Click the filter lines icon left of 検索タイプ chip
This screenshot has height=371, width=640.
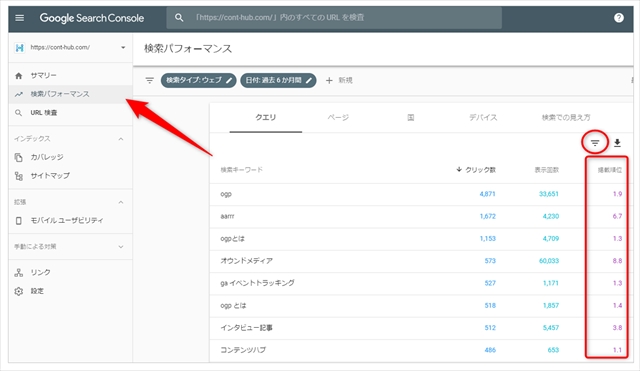click(150, 80)
